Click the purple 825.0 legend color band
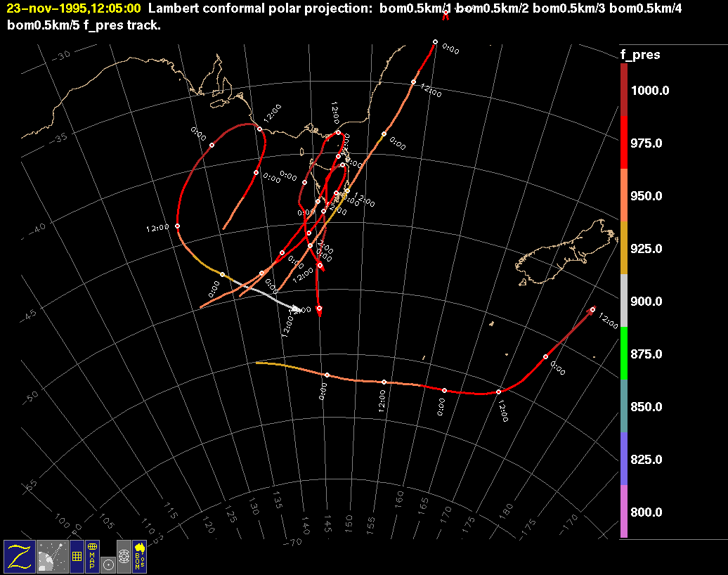This screenshot has height=575, width=728. pyautogui.click(x=624, y=459)
